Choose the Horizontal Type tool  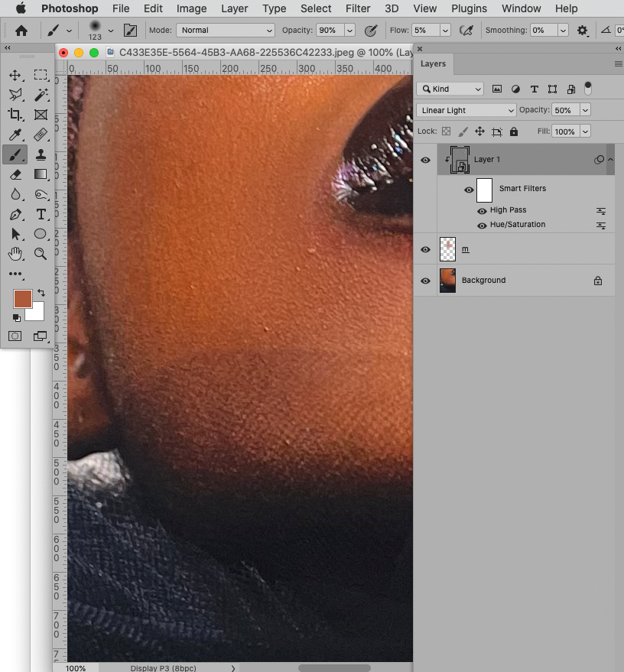41,214
